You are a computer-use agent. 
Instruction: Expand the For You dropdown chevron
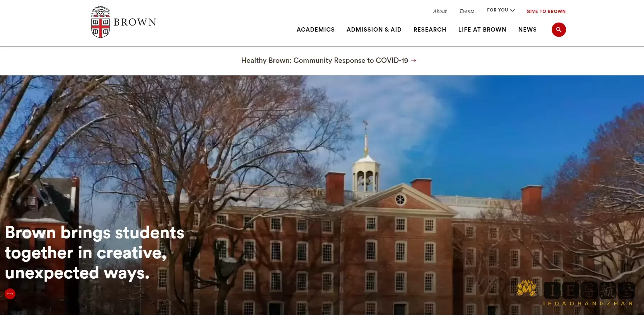[513, 10]
